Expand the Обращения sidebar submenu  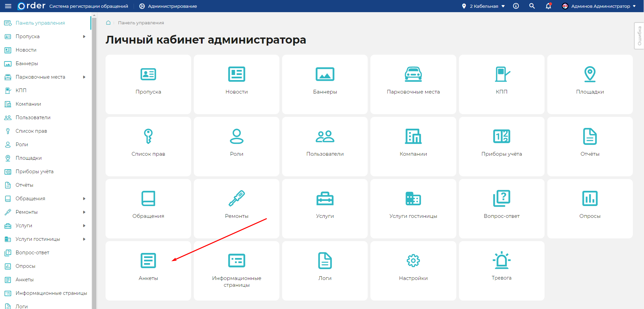(84, 199)
